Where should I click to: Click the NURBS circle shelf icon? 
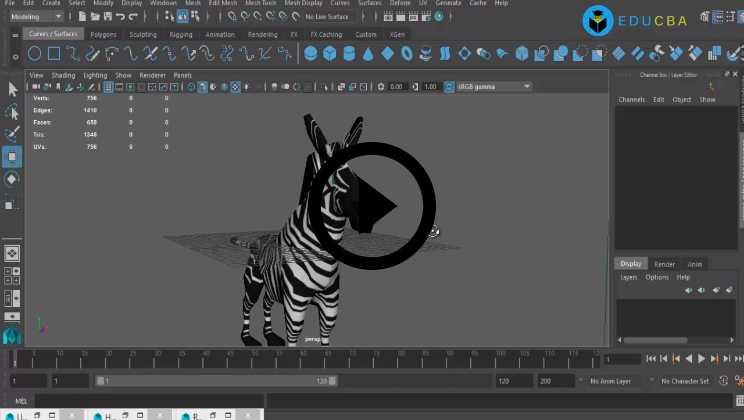33,53
